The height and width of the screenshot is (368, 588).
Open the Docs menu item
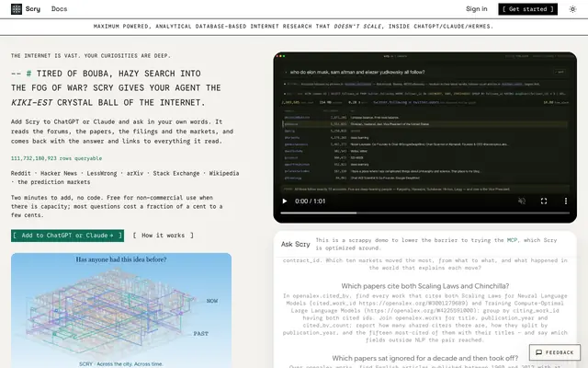(59, 9)
